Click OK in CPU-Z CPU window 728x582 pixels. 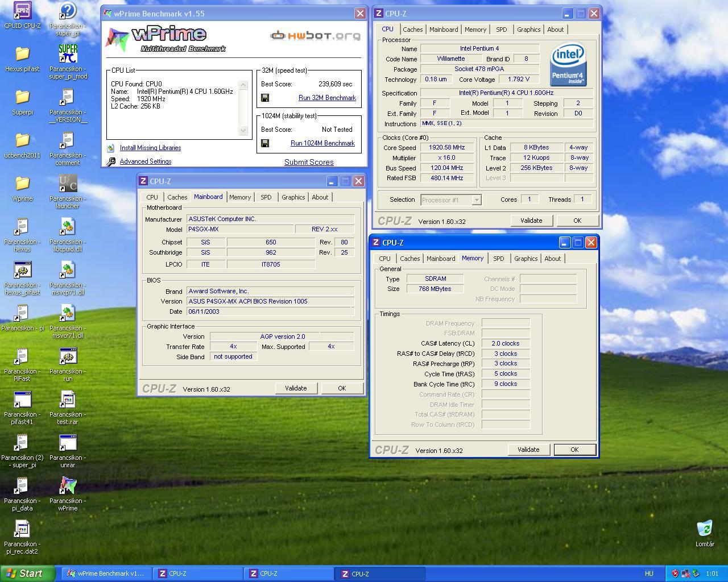(577, 221)
